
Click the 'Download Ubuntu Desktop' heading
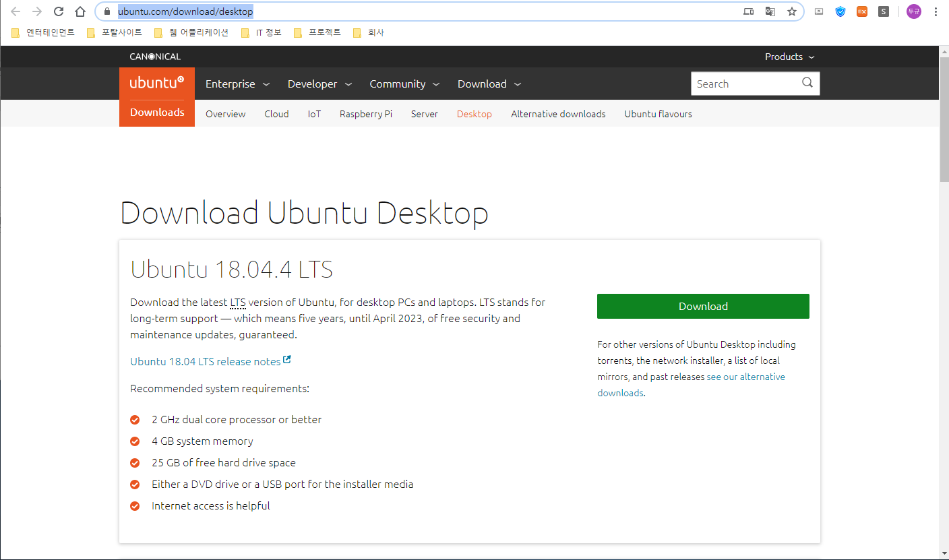click(x=304, y=213)
